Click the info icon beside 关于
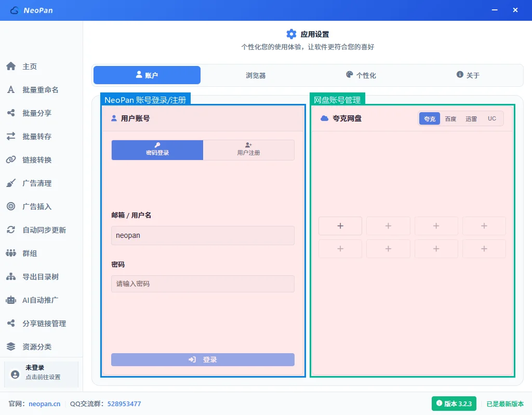 [x=460, y=75]
